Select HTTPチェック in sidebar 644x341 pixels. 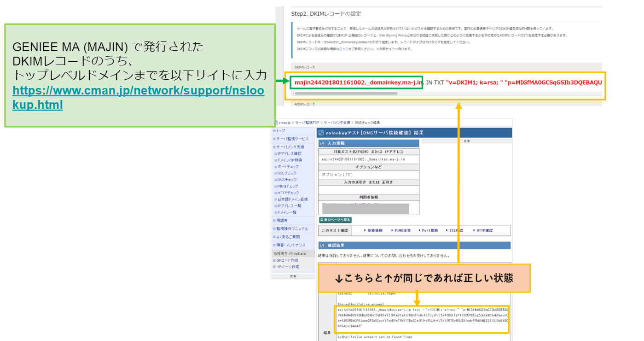coord(288,193)
